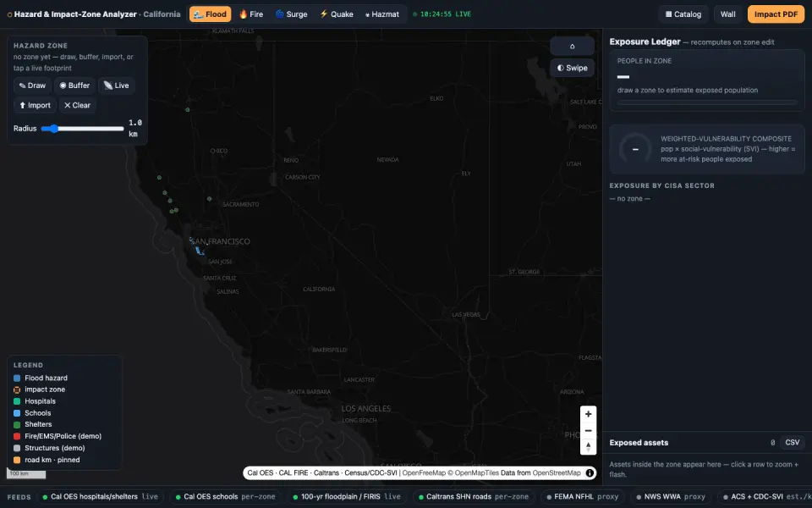Click the 10:24:55 LIVE clock indicator
812x508 pixels.
pos(442,14)
